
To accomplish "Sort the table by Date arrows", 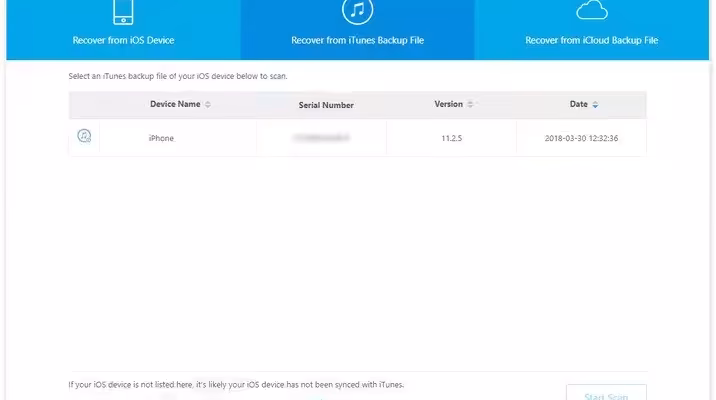I will click(x=595, y=105).
